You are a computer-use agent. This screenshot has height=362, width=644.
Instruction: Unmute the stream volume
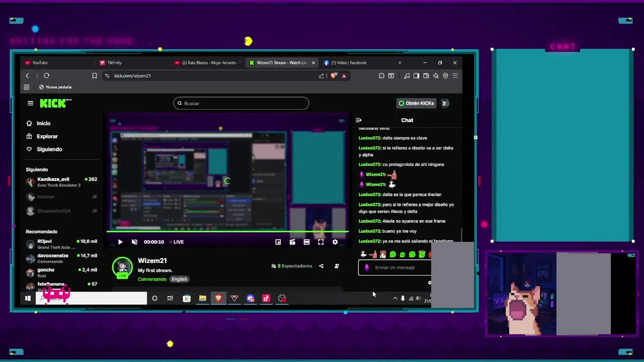coord(134,242)
